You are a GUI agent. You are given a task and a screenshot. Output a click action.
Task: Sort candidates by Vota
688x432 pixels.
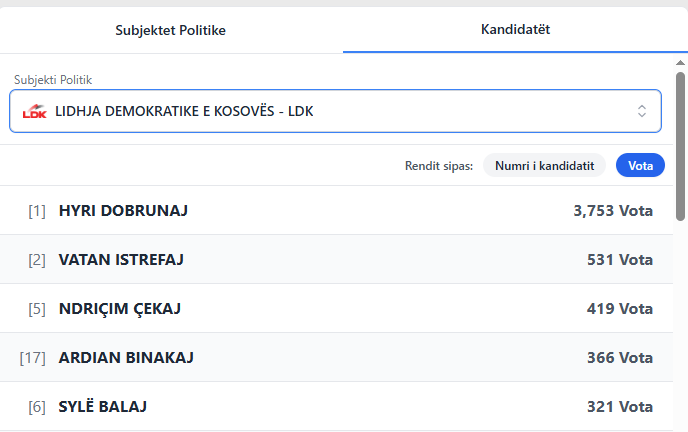coord(640,166)
